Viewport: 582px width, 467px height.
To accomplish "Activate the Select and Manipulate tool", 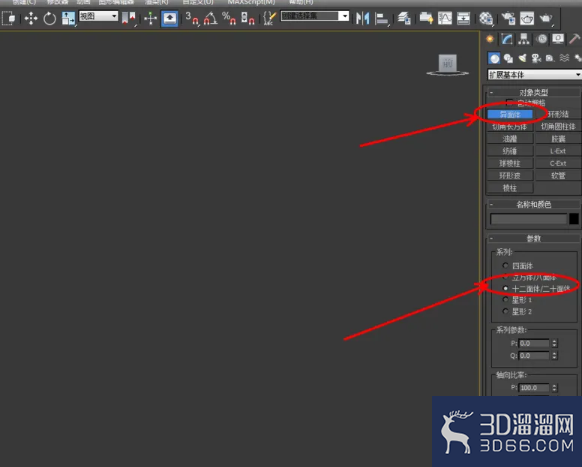I will pyautogui.click(x=150, y=18).
